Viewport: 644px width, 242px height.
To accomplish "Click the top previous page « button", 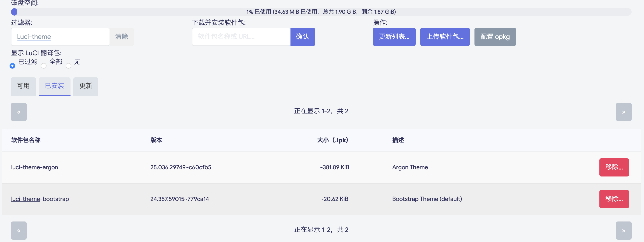I will click(19, 112).
